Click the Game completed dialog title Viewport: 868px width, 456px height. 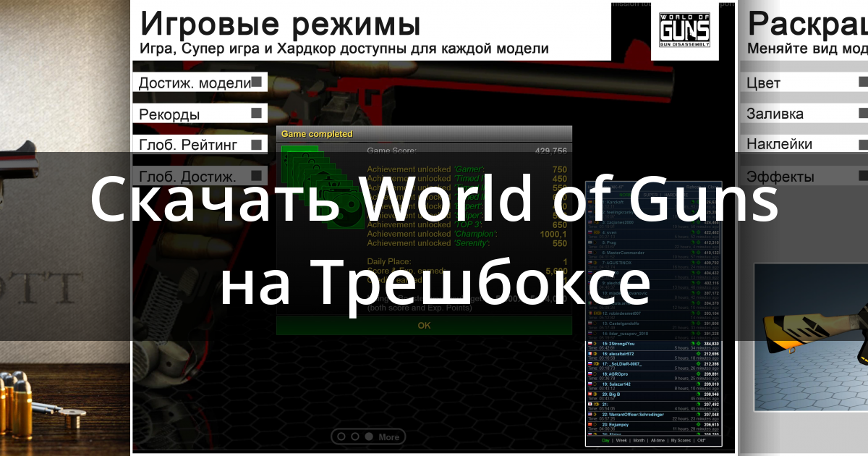pos(317,134)
